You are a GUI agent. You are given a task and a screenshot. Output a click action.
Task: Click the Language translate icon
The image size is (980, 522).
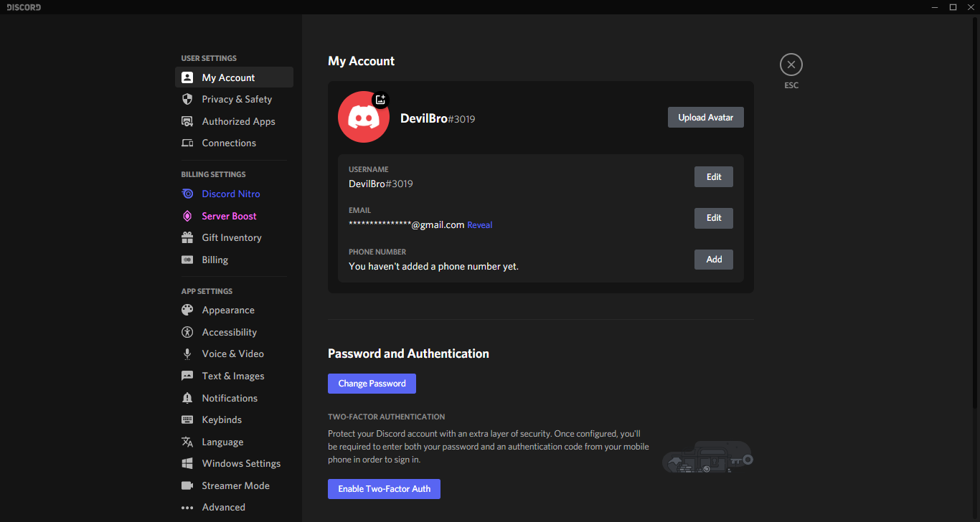(187, 442)
